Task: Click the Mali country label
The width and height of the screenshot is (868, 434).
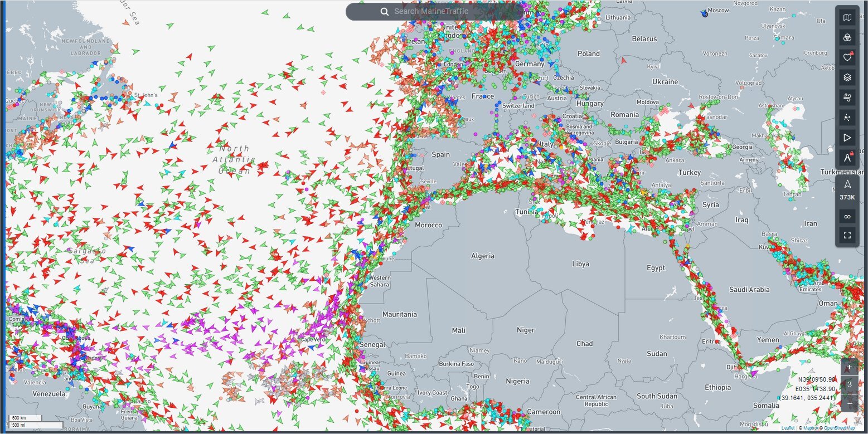Action: pos(459,330)
